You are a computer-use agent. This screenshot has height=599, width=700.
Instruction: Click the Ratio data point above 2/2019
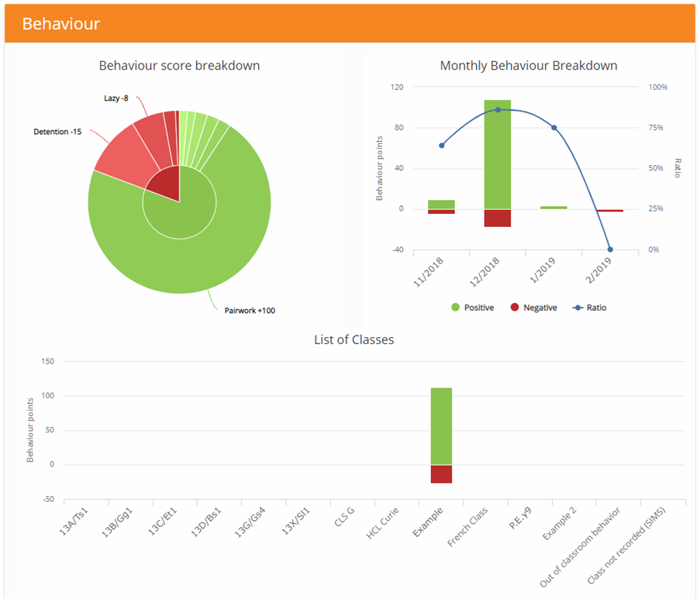pyautogui.click(x=609, y=250)
